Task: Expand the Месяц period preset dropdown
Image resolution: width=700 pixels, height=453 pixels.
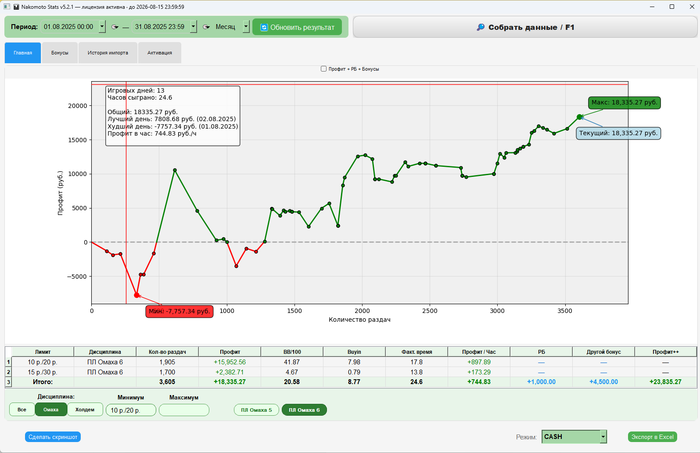Action: coord(246,27)
